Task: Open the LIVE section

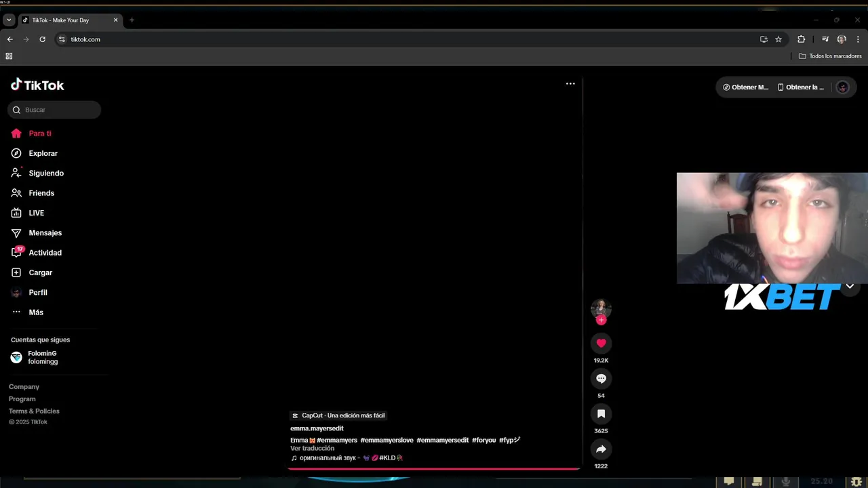Action: click(28, 213)
